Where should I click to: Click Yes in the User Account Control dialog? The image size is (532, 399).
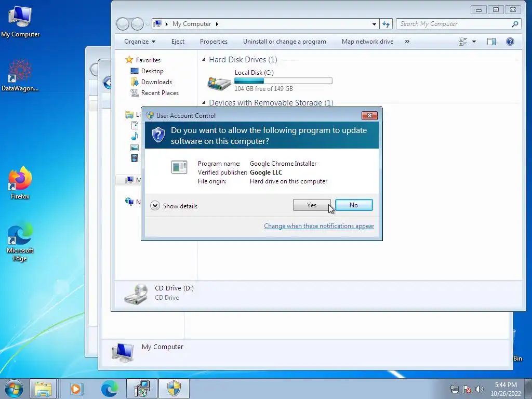click(312, 205)
